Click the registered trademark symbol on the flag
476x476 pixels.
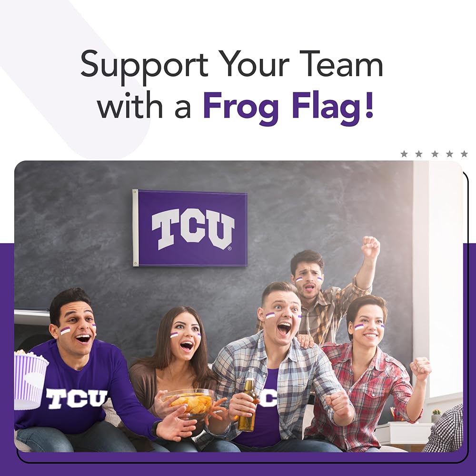229,248
